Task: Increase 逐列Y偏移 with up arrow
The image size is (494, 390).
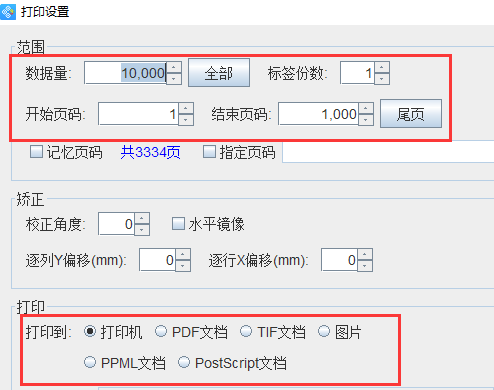Action: point(183,254)
